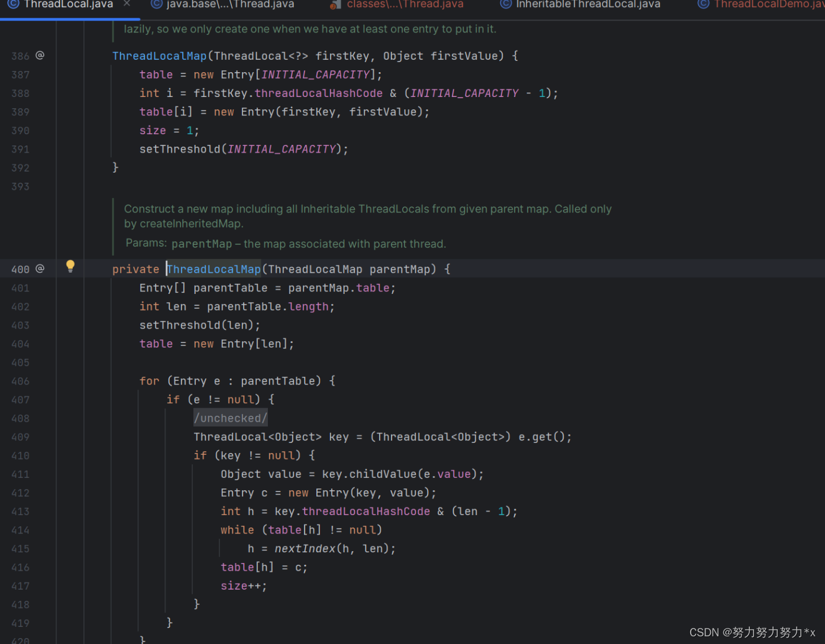Click the private keyword on line 400
825x644 pixels.
point(135,269)
